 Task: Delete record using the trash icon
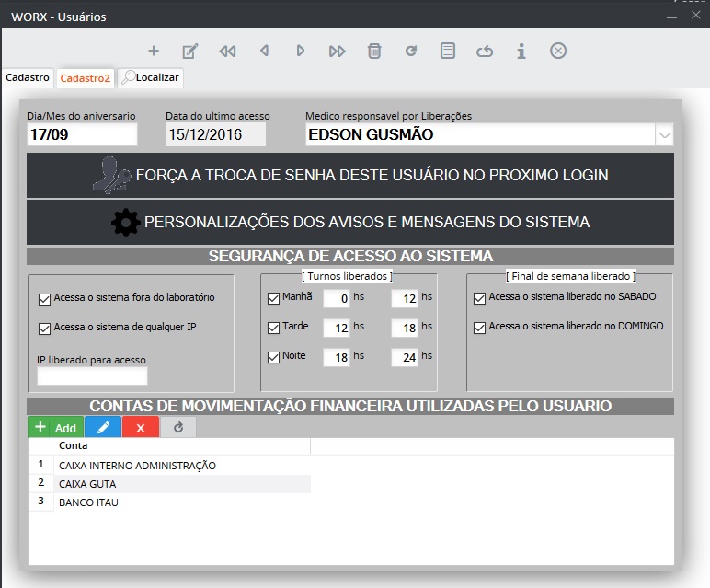[x=374, y=51]
